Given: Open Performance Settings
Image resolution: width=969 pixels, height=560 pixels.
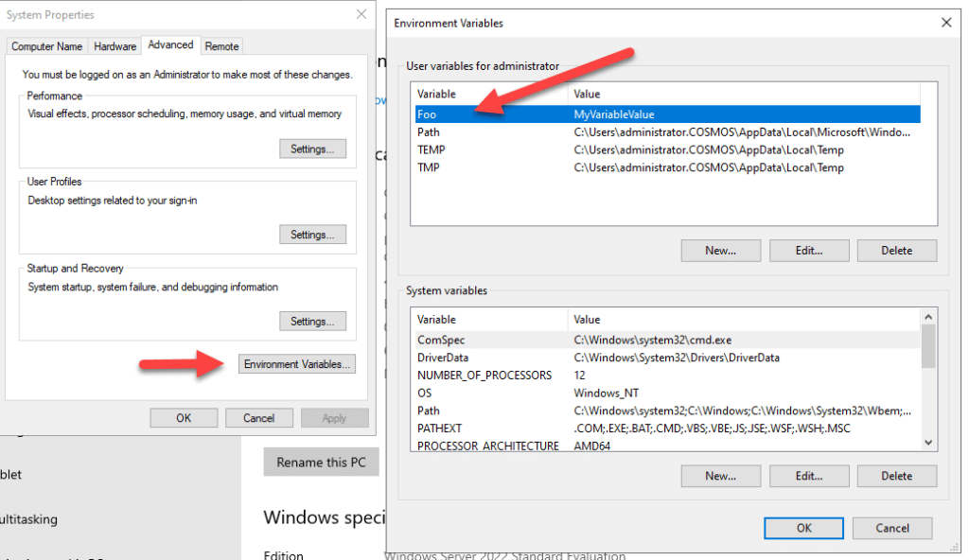Looking at the screenshot, I should point(312,149).
